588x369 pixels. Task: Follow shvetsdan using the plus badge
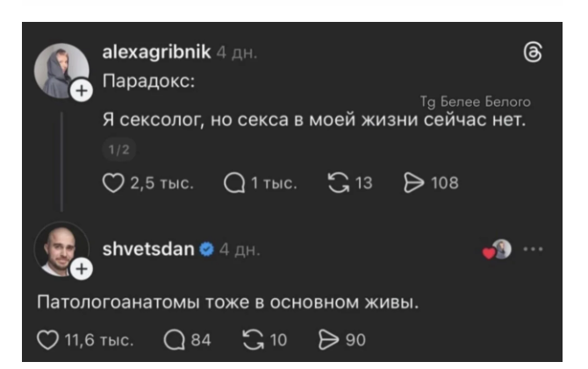(x=80, y=269)
